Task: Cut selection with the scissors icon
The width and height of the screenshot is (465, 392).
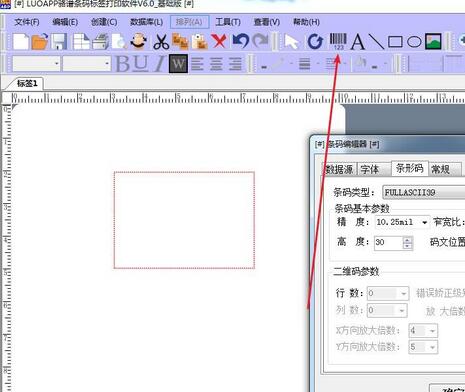Action: [x=161, y=42]
